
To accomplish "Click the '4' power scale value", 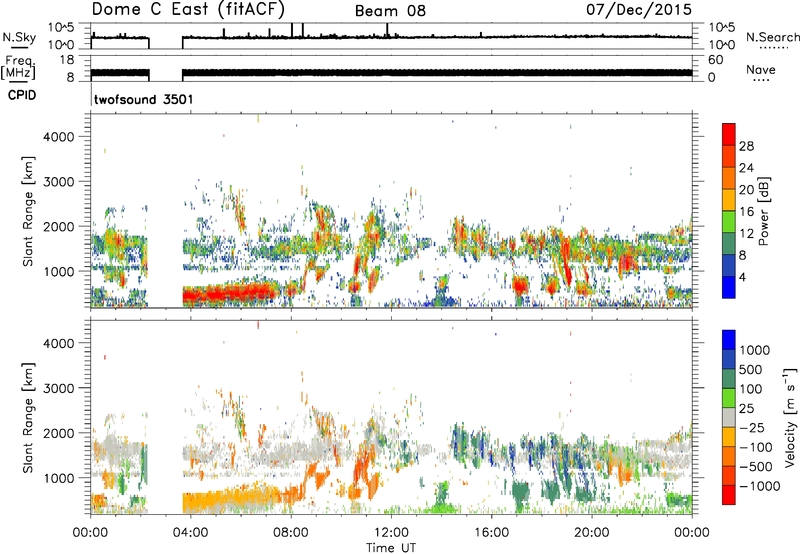I will pos(742,277).
